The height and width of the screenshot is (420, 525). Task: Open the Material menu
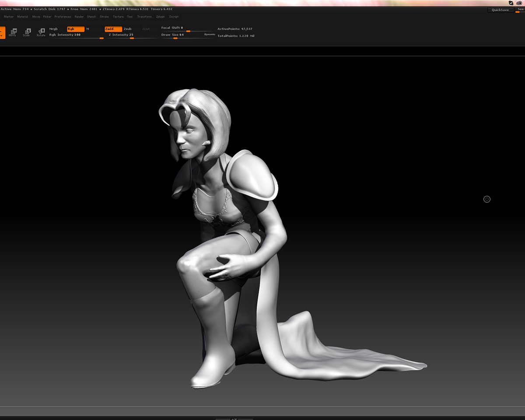pos(22,17)
